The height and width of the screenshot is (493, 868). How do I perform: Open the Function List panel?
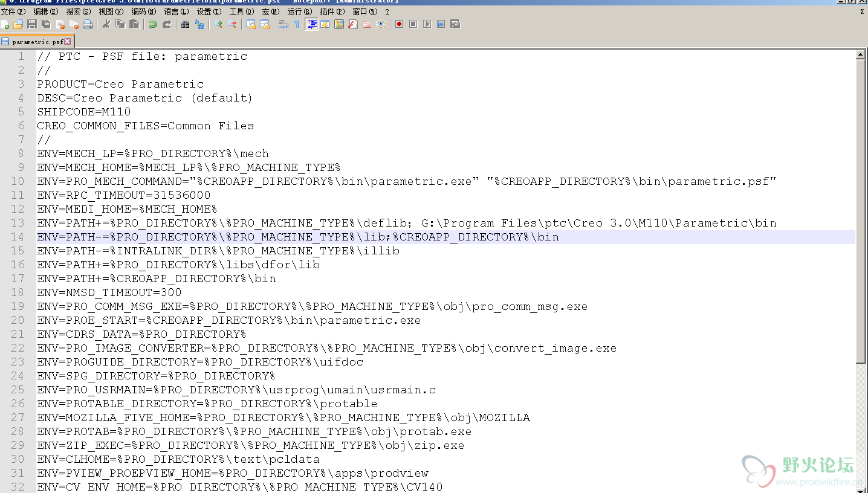click(x=353, y=24)
